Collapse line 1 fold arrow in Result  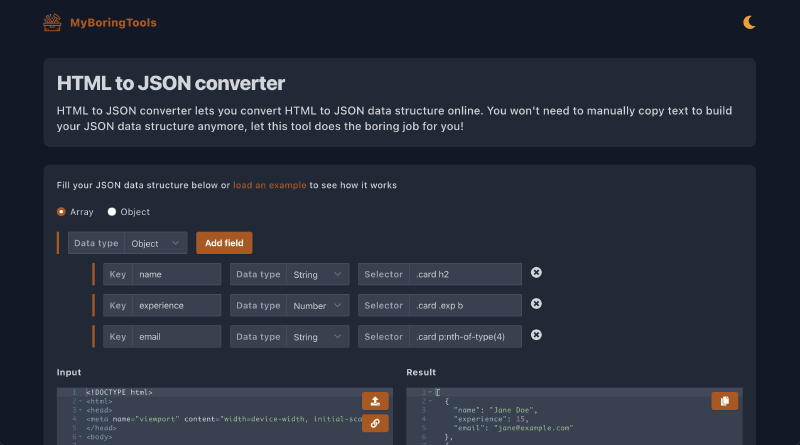click(x=430, y=392)
